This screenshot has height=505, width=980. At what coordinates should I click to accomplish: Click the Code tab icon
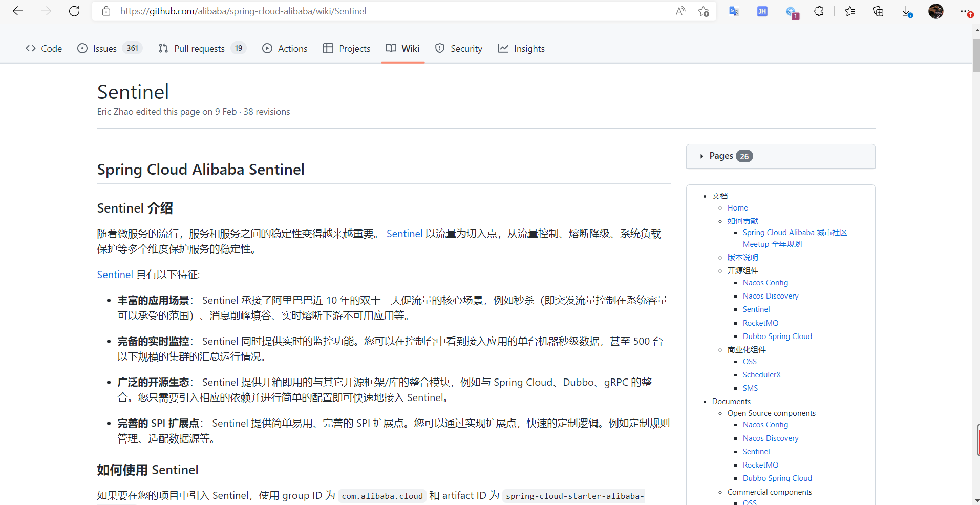(31, 48)
